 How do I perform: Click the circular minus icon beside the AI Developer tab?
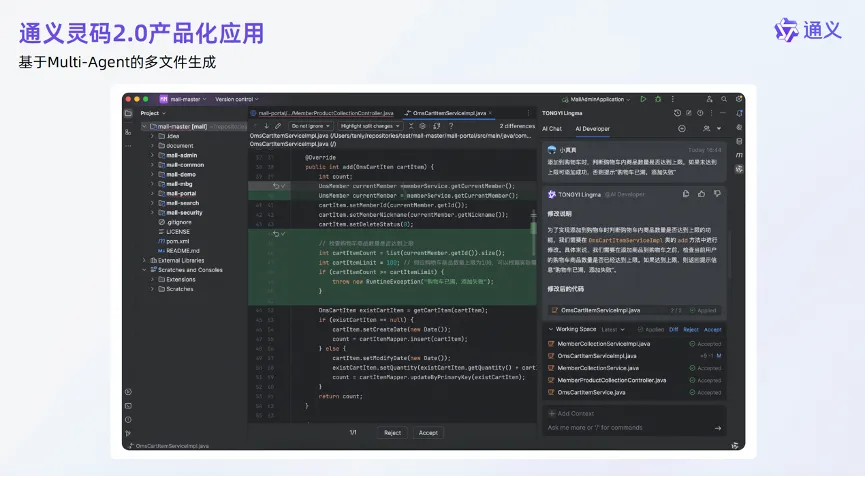click(682, 129)
